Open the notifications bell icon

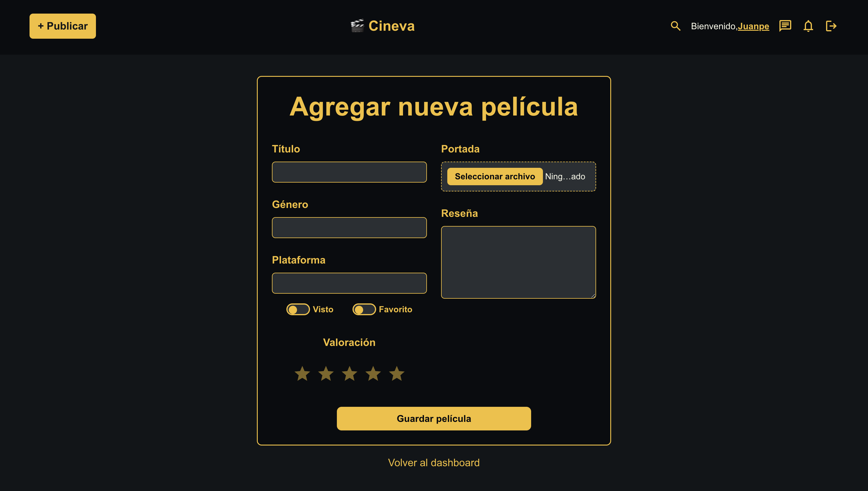pos(808,26)
